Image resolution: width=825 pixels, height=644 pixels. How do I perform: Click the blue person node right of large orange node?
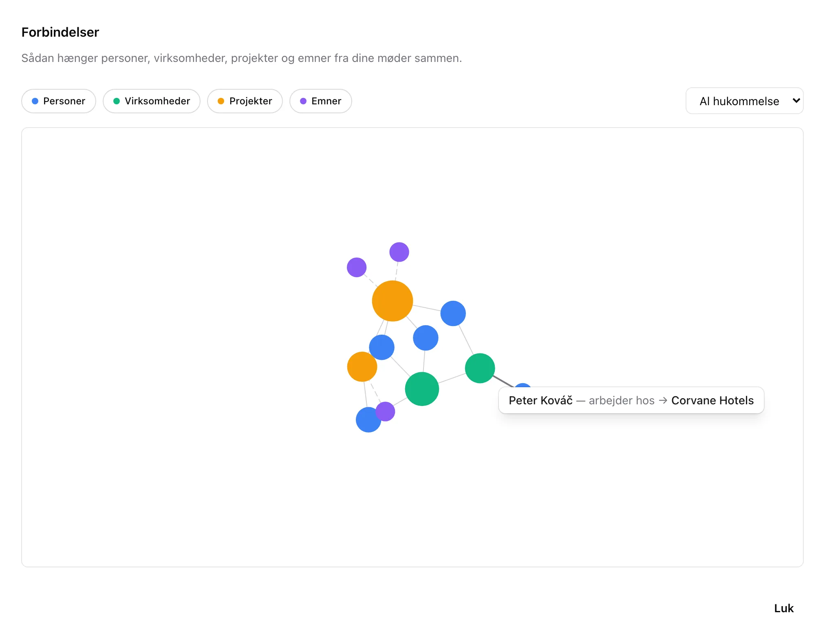[453, 313]
